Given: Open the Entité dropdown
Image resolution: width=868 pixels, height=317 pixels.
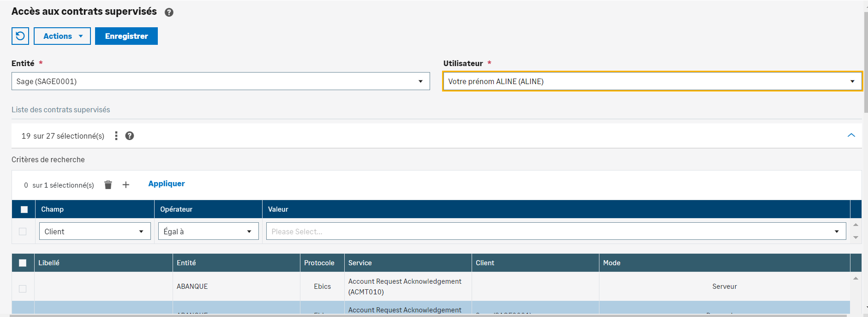Looking at the screenshot, I should coord(221,81).
